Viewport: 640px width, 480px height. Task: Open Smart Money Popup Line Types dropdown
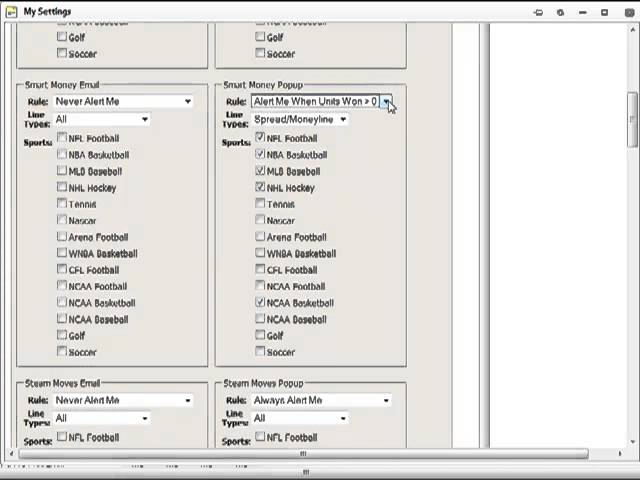300,119
